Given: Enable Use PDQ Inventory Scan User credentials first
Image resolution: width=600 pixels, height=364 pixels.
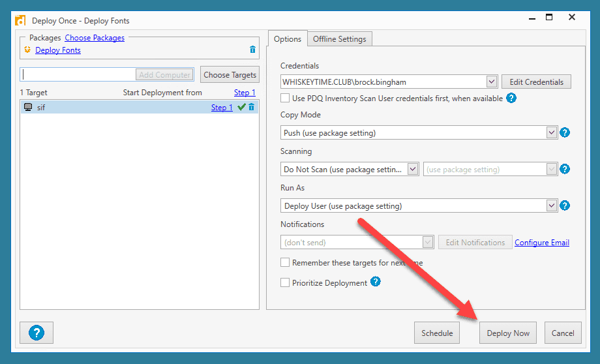Looking at the screenshot, I should (x=285, y=98).
